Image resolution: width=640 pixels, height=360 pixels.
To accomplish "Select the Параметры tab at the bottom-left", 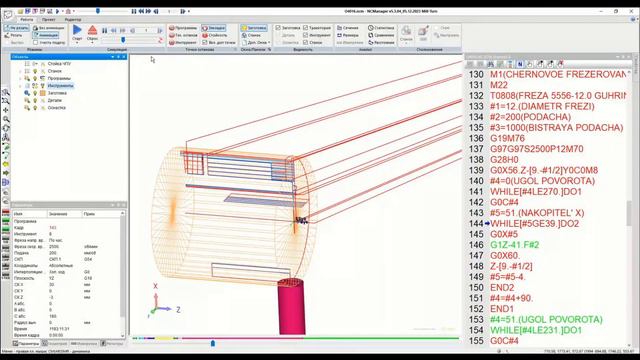I will coord(26,344).
